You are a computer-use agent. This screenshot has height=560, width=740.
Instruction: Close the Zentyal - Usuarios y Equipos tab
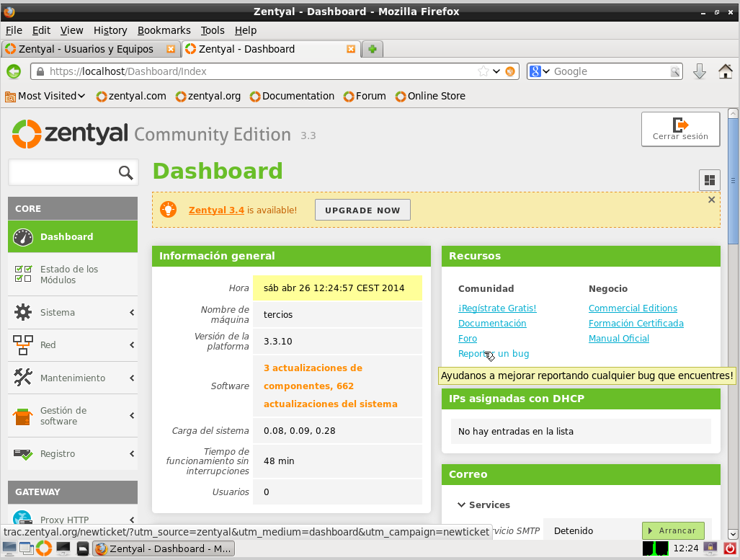pos(171,49)
